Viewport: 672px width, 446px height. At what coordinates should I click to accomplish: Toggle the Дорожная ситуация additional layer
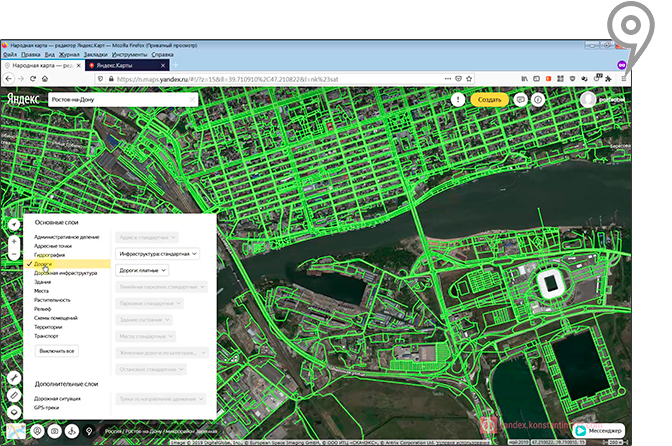[57, 398]
